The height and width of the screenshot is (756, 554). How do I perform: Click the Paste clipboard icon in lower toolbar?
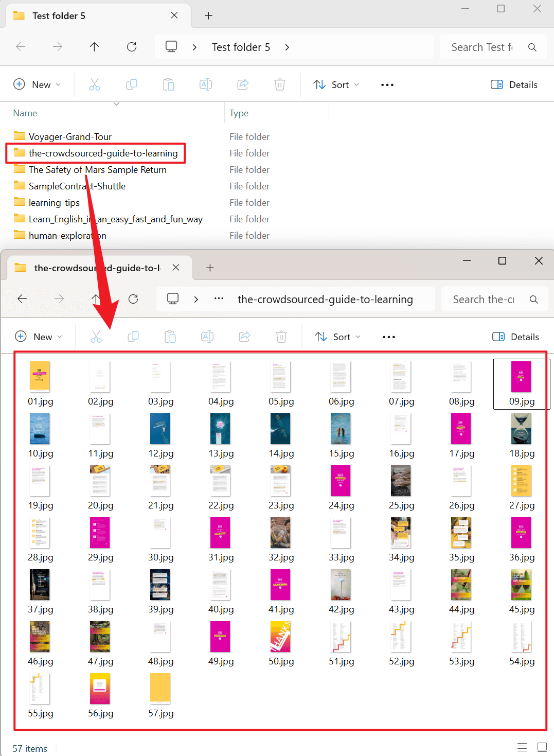[x=170, y=337]
